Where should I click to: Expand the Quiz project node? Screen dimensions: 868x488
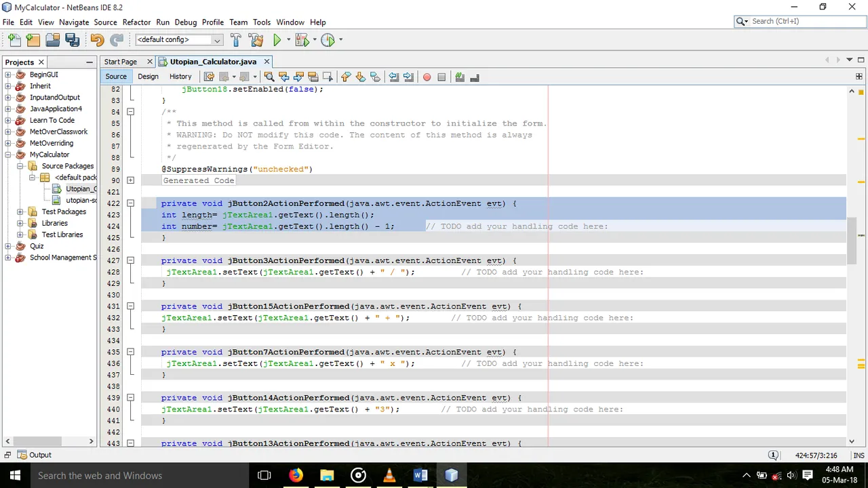click(8, 246)
